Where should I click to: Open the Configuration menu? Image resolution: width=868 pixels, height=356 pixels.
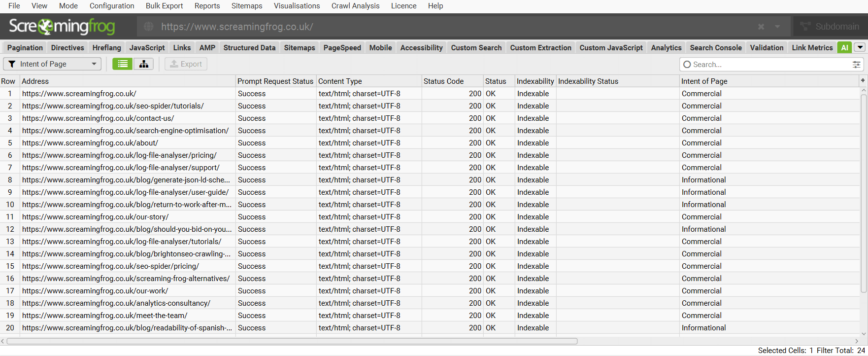(112, 6)
